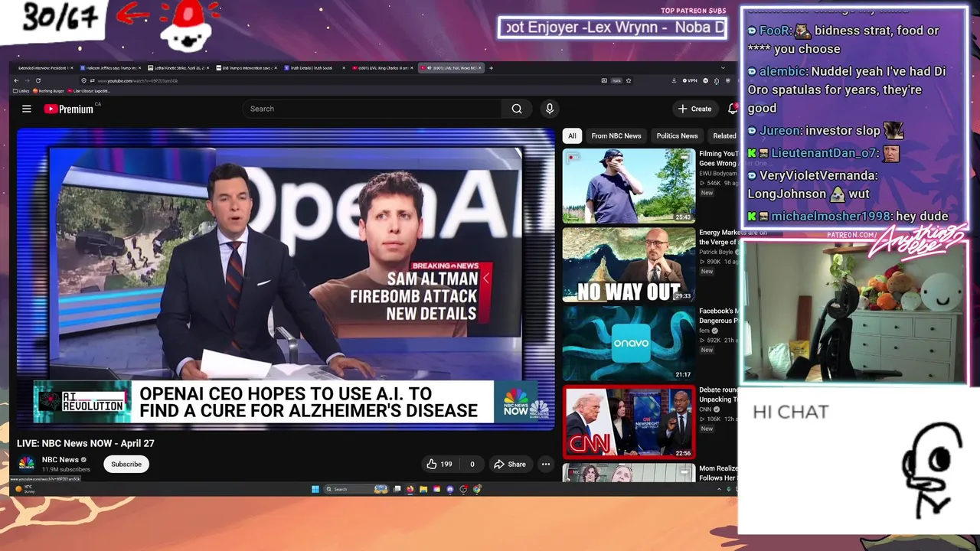The height and width of the screenshot is (551, 980).
Task: Go to YouTube Premium home logo
Action: tap(69, 109)
